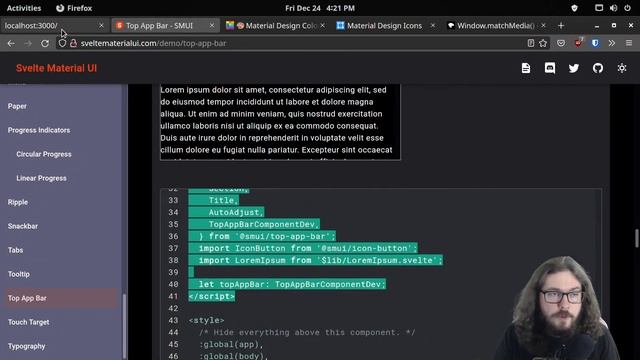Open Touch Target in the sidebar
Viewport: 640px width, 360px height.
click(28, 322)
